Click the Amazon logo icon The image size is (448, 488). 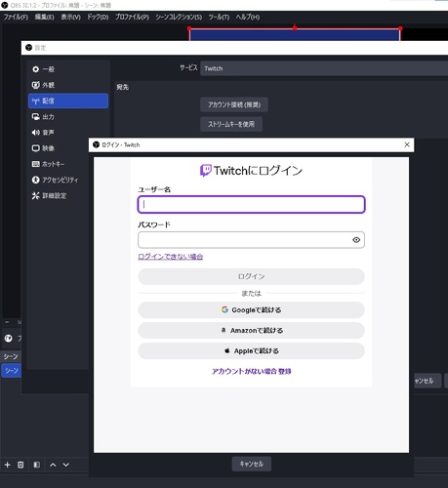pyautogui.click(x=224, y=330)
